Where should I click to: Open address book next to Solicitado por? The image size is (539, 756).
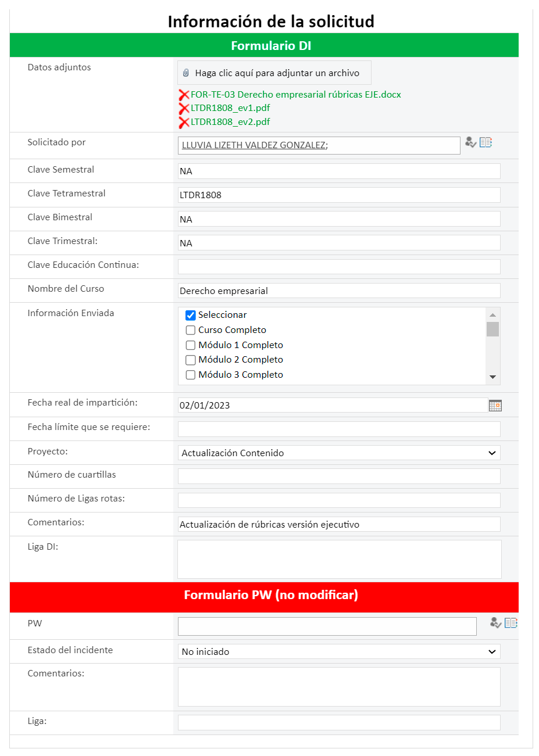click(x=486, y=142)
